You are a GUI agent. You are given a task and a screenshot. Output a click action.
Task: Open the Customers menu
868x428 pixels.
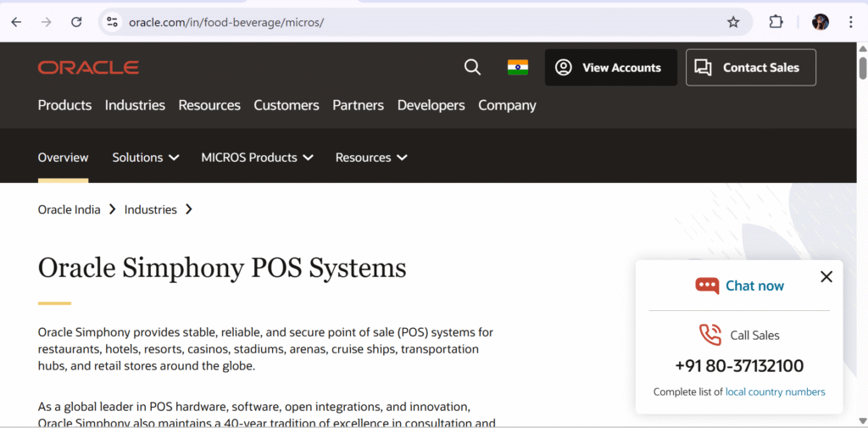click(287, 105)
